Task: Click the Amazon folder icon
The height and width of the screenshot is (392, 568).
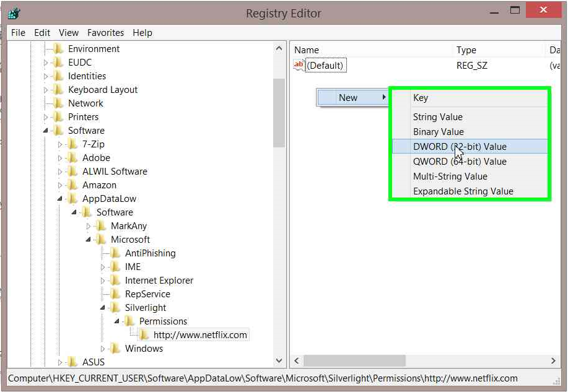Action: click(x=72, y=185)
